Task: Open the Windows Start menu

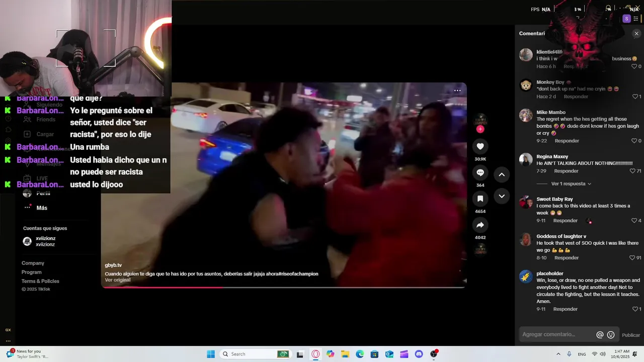Action: [x=211, y=354]
